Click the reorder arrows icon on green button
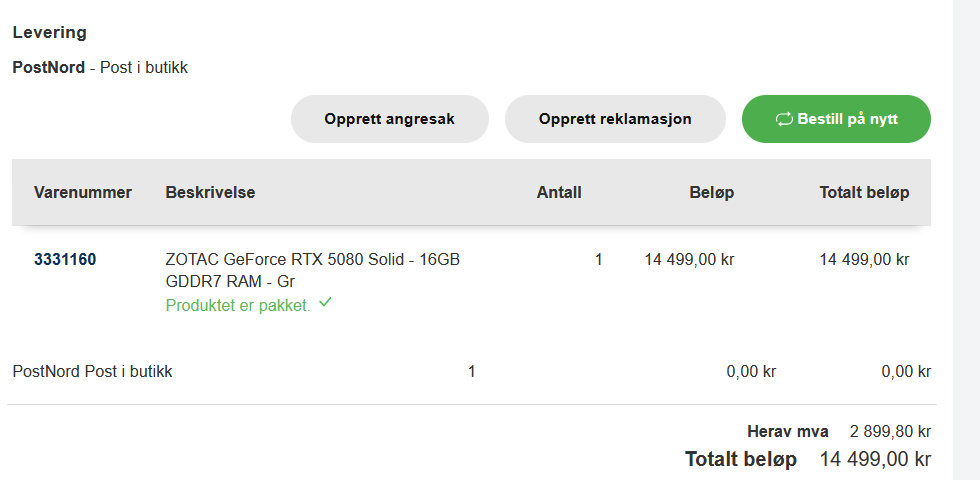Image resolution: width=980 pixels, height=480 pixels. 784,119
